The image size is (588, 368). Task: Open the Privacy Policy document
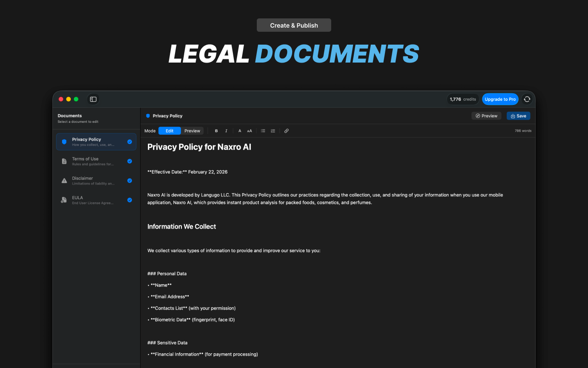pos(96,142)
